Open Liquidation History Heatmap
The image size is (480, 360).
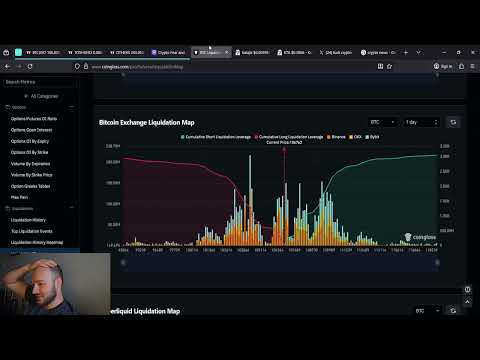37,242
